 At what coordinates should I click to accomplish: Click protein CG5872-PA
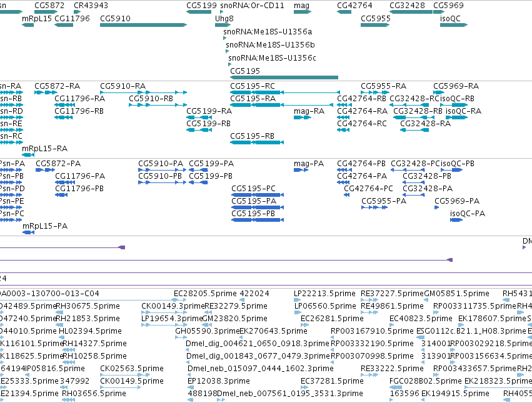45,170
